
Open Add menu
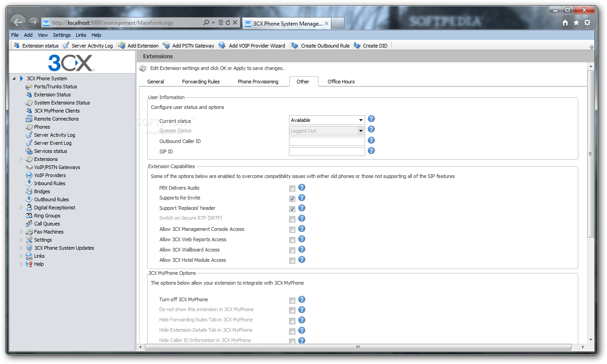(28, 35)
